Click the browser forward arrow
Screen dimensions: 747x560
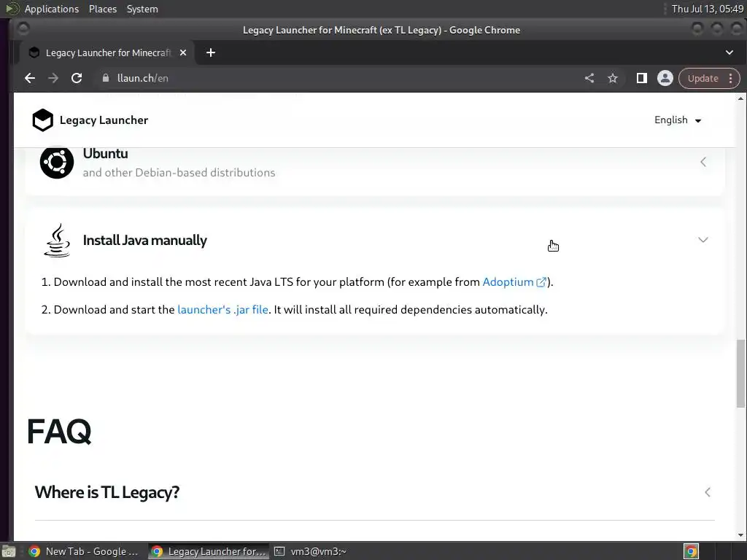click(53, 78)
